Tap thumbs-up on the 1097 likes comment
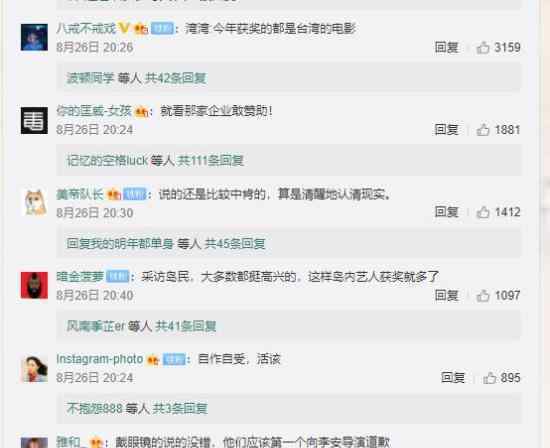 (483, 295)
